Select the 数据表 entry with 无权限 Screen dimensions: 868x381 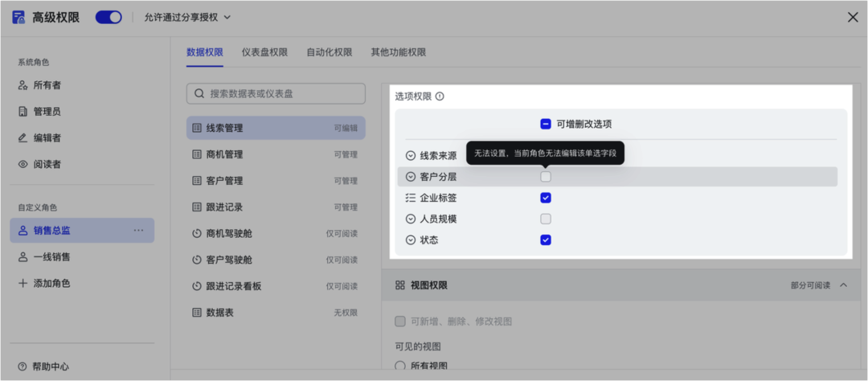click(x=276, y=313)
